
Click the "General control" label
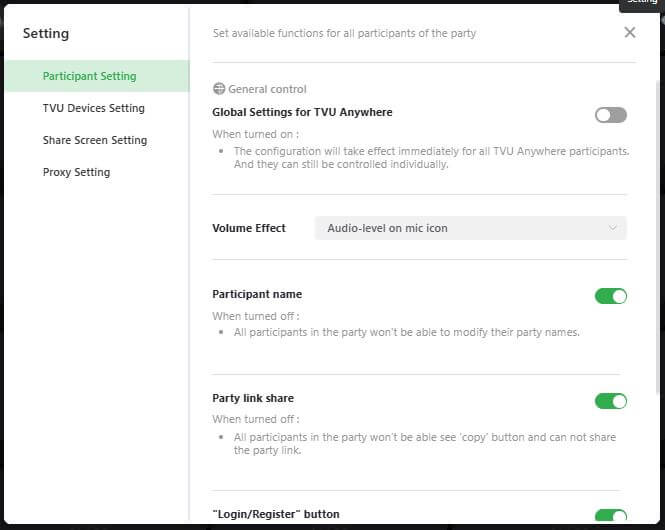coord(267,89)
